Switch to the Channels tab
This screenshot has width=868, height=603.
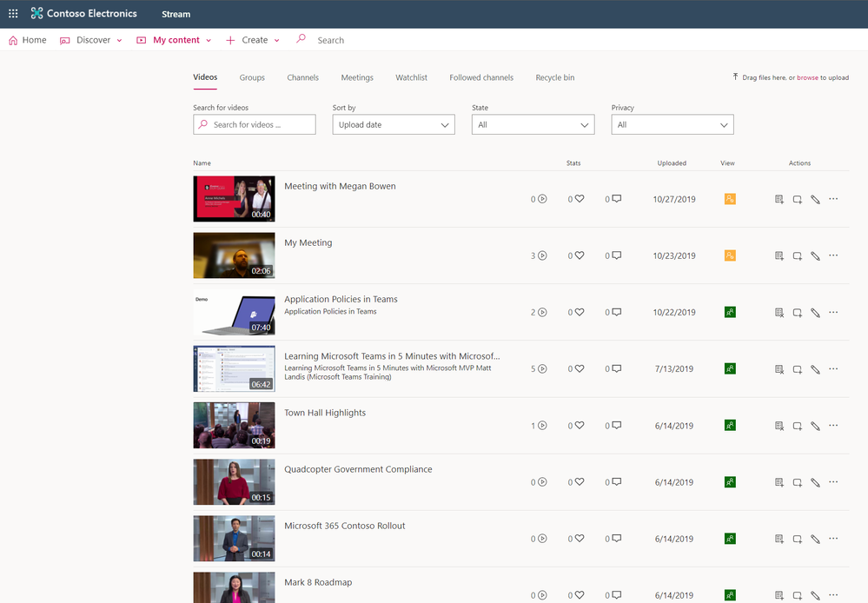302,78
